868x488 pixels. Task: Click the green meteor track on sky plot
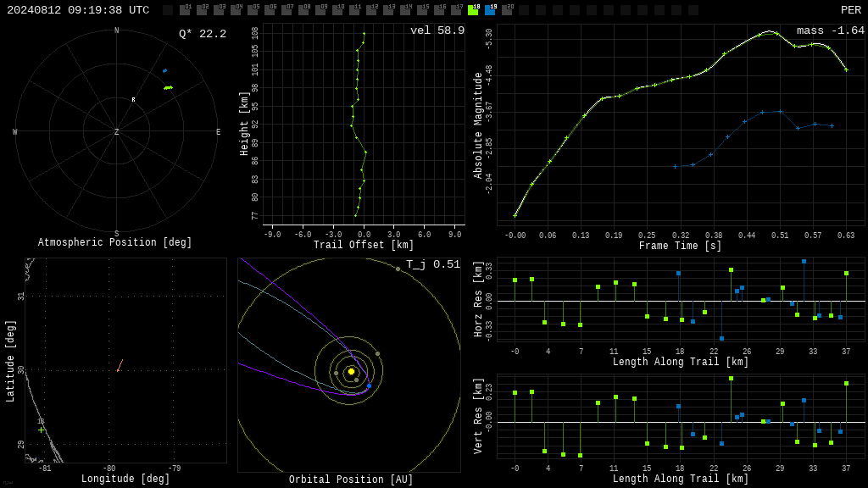click(x=169, y=87)
